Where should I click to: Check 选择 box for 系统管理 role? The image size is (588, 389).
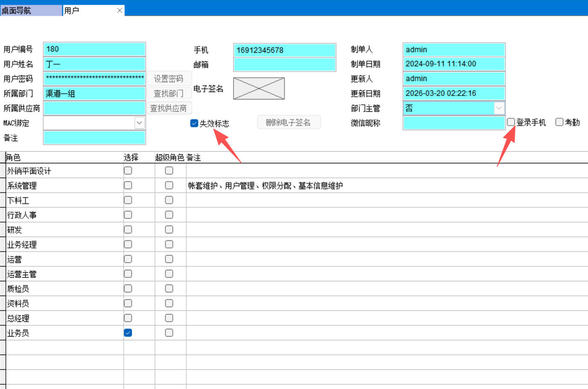coord(128,185)
